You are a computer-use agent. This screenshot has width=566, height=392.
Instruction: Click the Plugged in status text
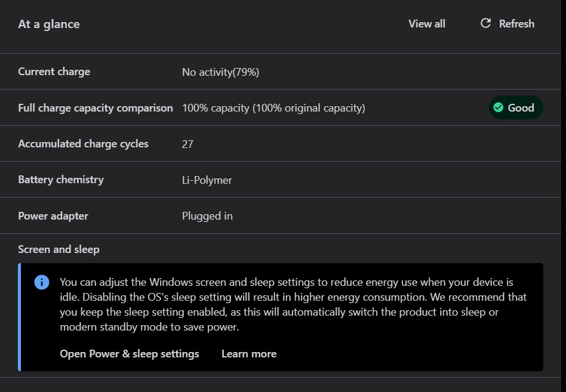pos(207,216)
